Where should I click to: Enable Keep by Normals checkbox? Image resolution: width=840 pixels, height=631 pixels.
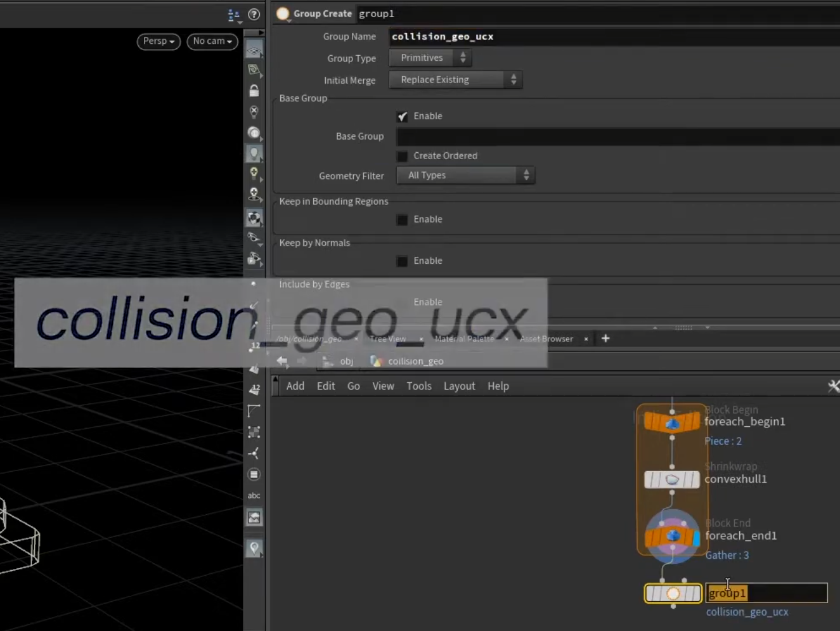[x=402, y=261]
